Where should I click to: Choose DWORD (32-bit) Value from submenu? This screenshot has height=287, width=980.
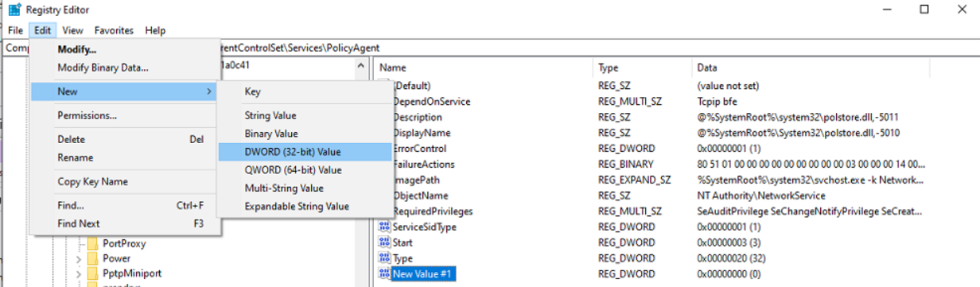pos(294,152)
